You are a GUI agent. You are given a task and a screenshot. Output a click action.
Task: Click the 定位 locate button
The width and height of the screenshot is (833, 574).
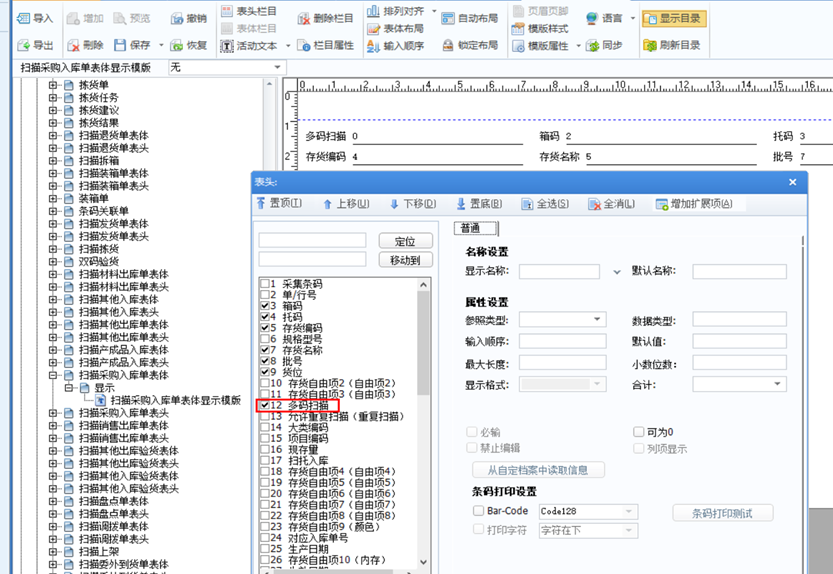click(405, 241)
